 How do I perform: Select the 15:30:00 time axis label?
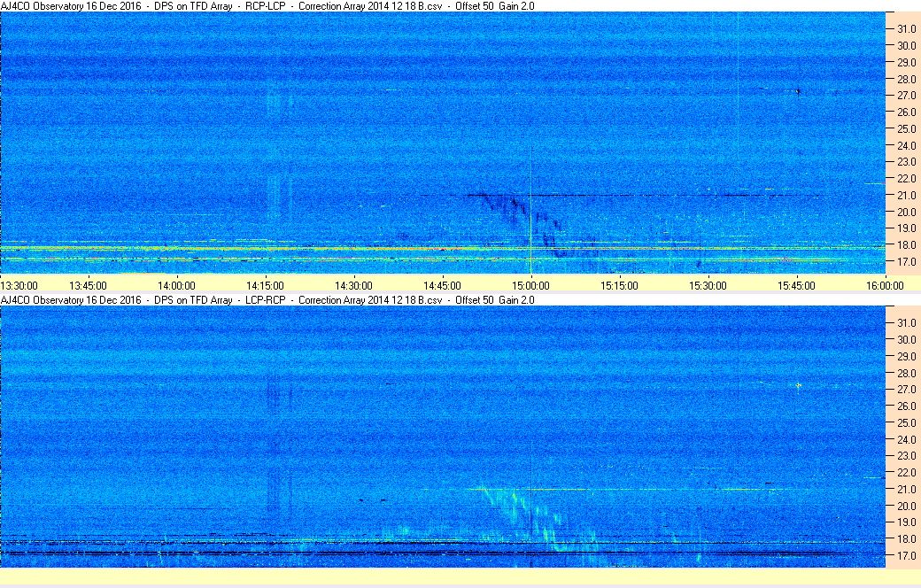click(x=708, y=285)
